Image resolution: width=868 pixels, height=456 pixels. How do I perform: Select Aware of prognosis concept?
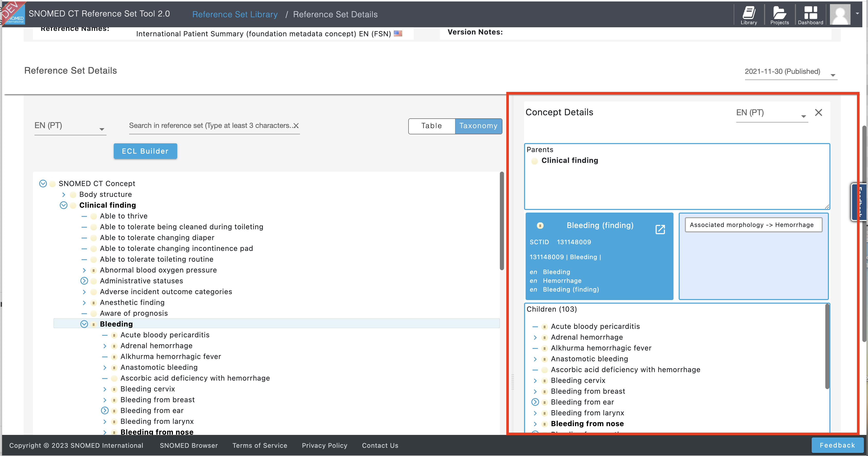click(134, 313)
